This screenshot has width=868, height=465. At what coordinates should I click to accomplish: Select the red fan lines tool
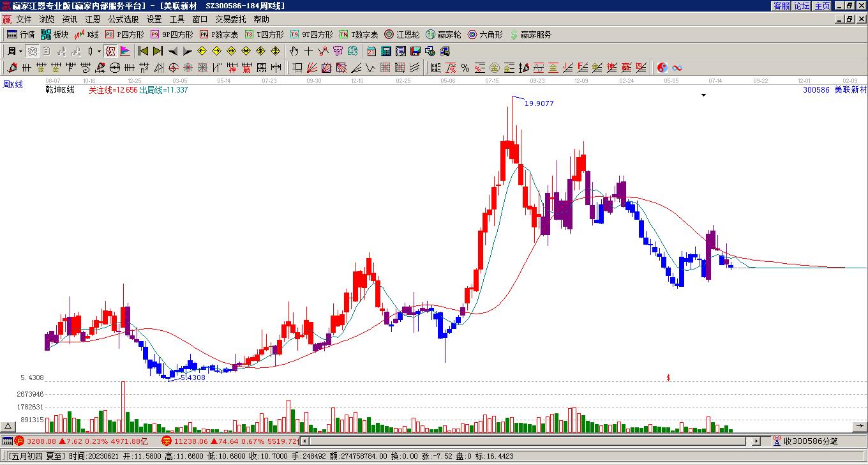coord(312,68)
